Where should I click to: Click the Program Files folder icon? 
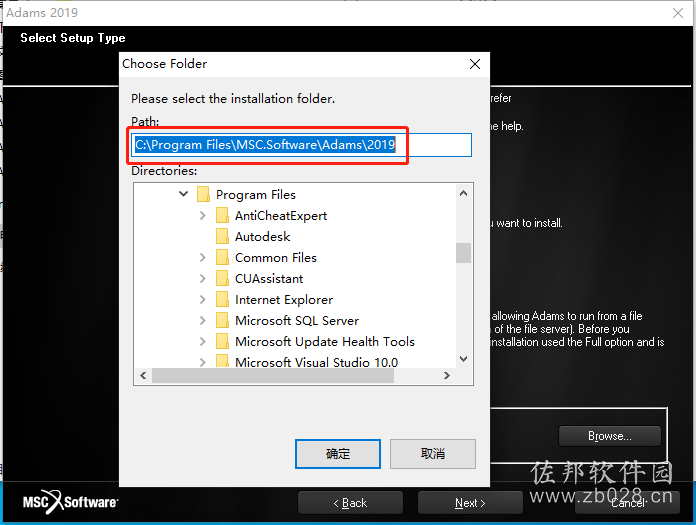point(203,194)
